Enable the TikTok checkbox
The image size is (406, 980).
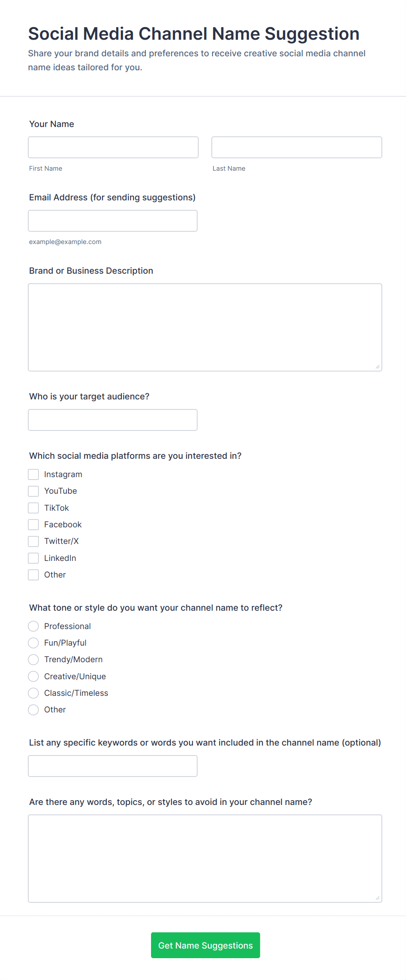click(33, 508)
